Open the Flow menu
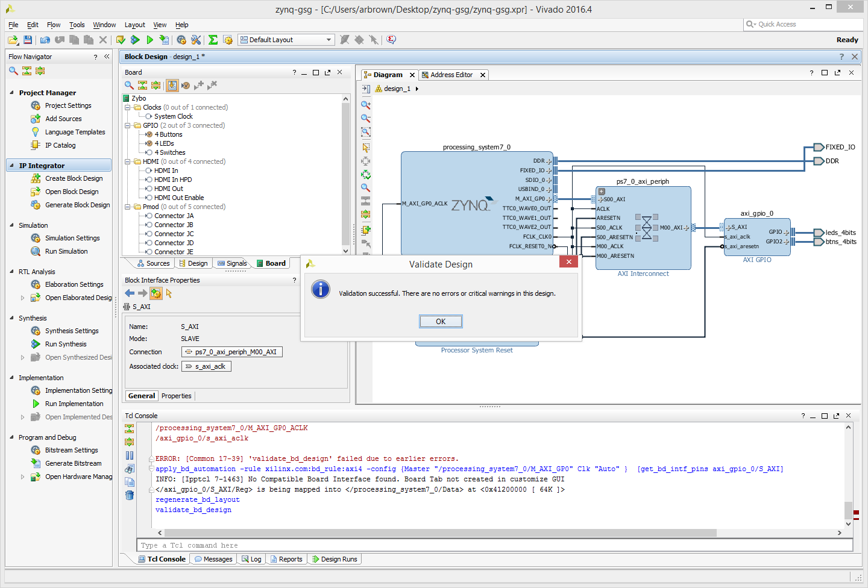 (54, 25)
